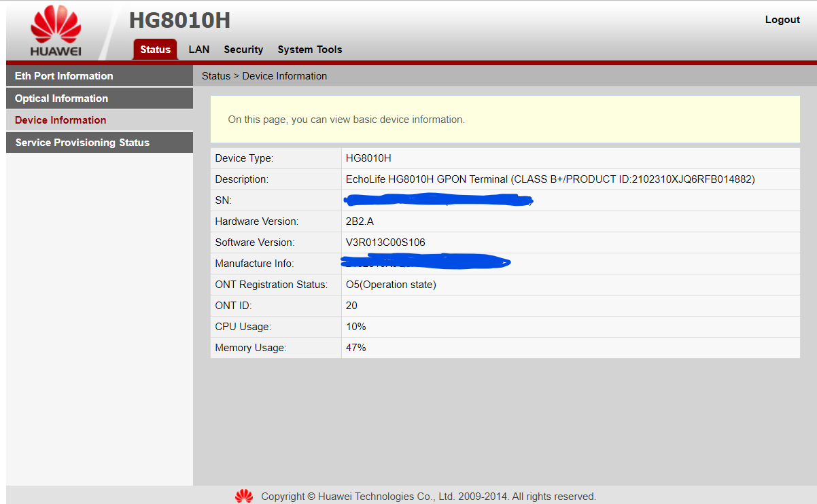Click the Software Version label

coord(255,242)
